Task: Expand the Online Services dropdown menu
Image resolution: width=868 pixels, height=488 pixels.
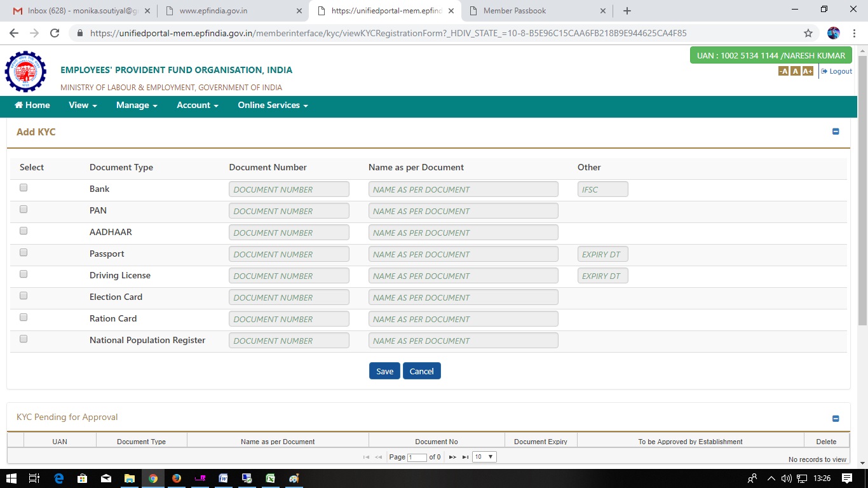Action: tap(273, 105)
